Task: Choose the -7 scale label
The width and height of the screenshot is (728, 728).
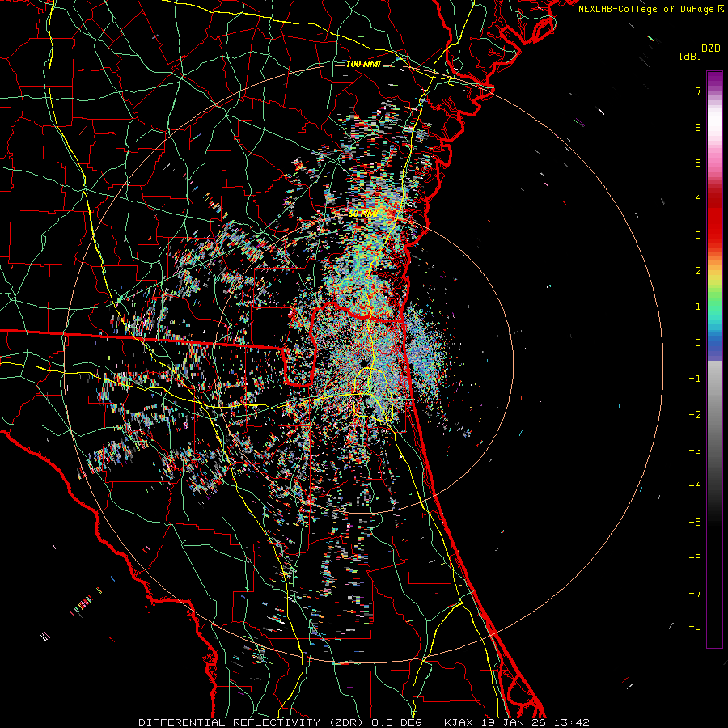Action: 695,594
